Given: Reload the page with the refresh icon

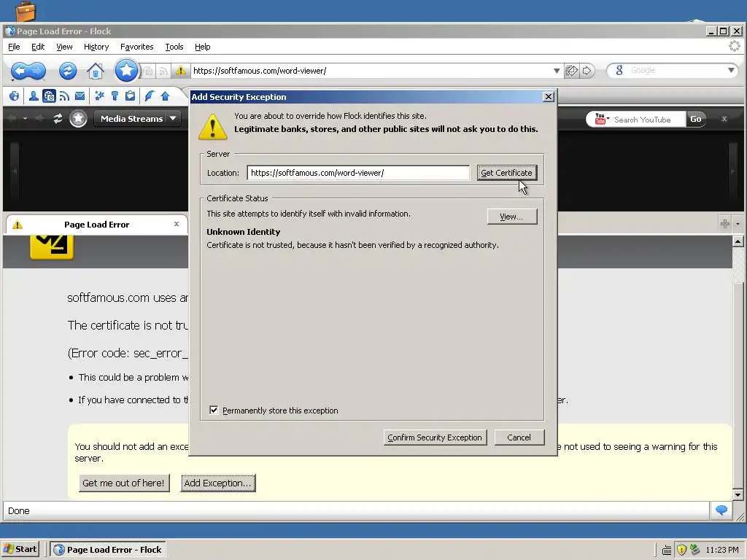Looking at the screenshot, I should (x=68, y=71).
